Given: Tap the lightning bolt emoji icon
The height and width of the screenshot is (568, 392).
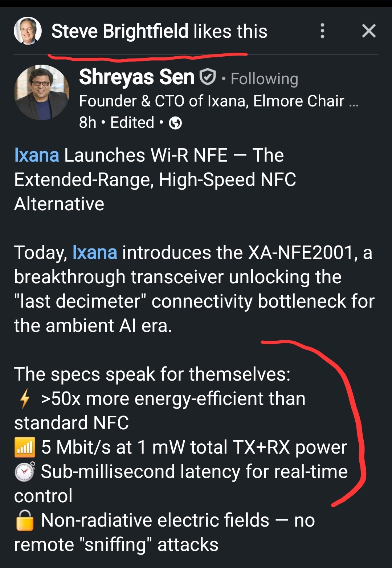Looking at the screenshot, I should [x=25, y=399].
